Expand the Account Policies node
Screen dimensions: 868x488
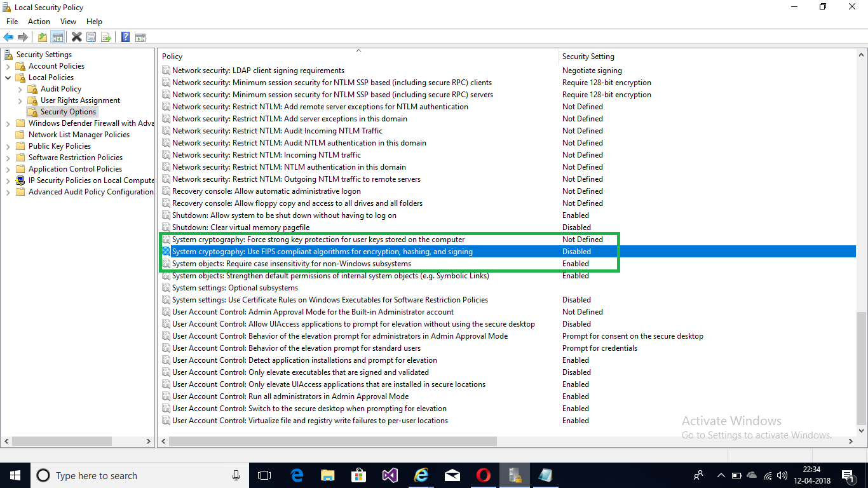tap(9, 65)
